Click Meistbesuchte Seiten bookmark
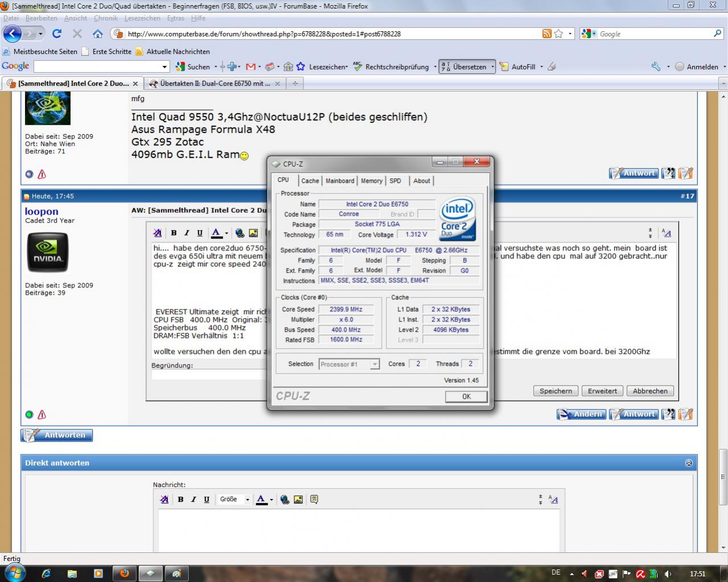728x582 pixels. point(40,51)
